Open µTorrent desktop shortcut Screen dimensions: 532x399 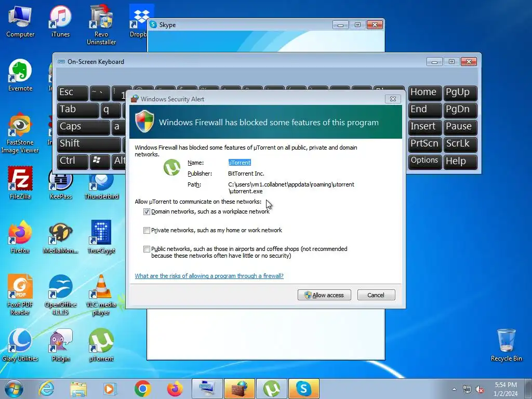(x=101, y=345)
